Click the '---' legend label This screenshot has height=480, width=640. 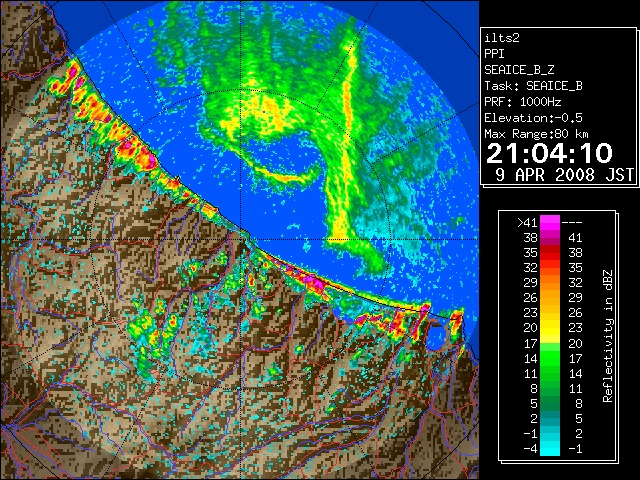(x=572, y=223)
